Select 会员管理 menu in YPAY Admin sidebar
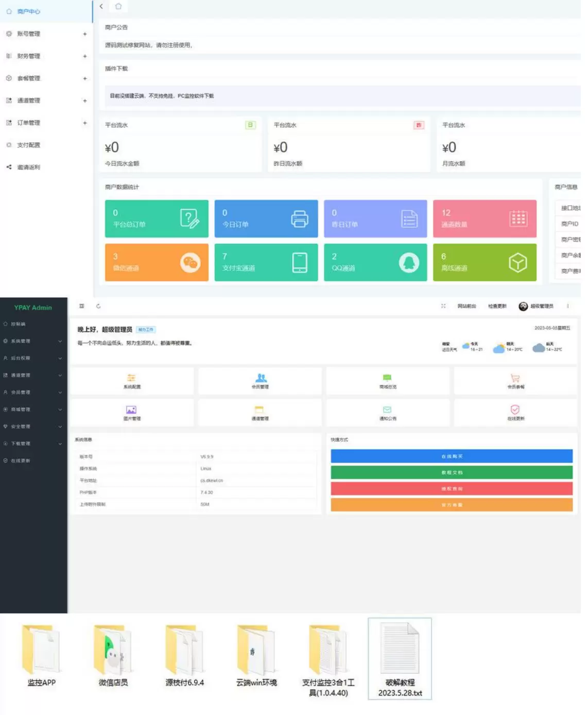588x715 pixels. (x=33, y=393)
